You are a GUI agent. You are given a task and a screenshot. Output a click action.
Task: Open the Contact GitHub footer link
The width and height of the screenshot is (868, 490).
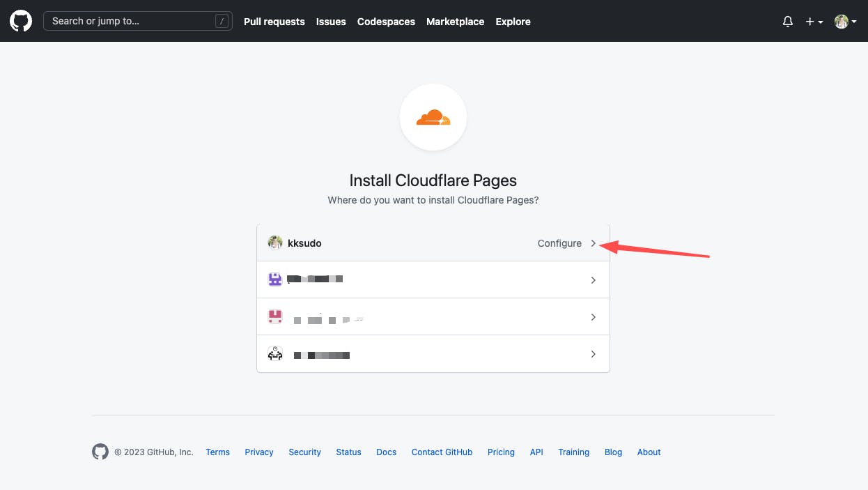pyautogui.click(x=442, y=452)
